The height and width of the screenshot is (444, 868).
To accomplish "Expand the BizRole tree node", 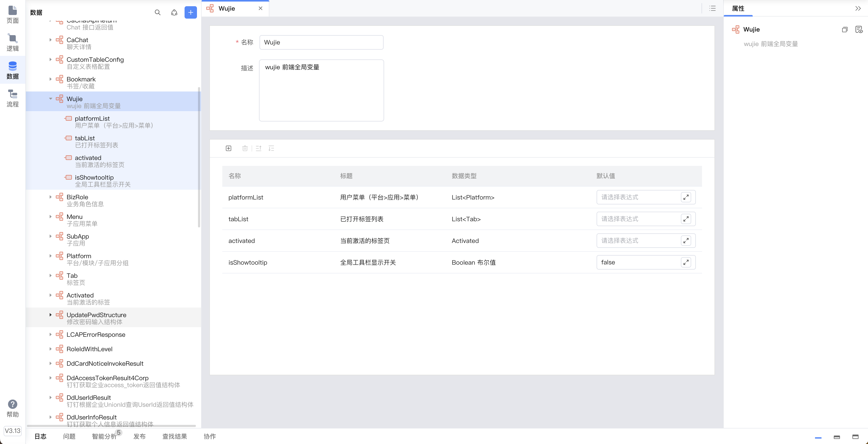I will tap(51, 197).
